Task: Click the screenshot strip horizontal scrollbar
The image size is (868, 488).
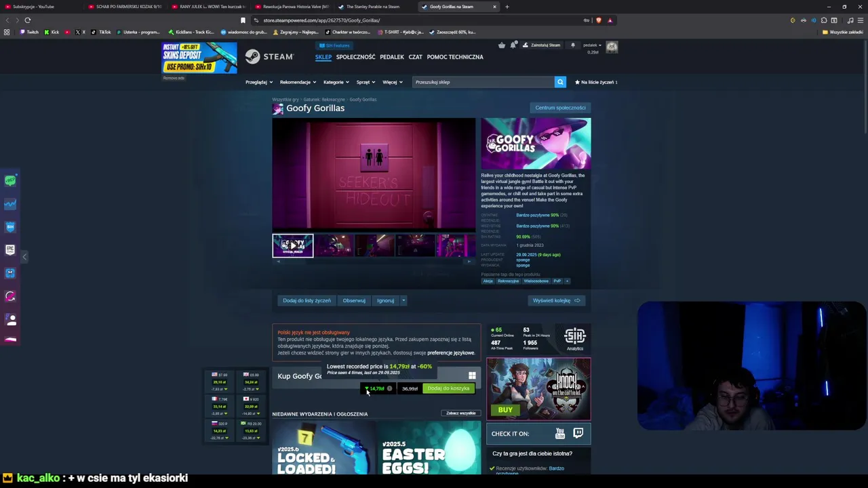Action: coord(374,262)
